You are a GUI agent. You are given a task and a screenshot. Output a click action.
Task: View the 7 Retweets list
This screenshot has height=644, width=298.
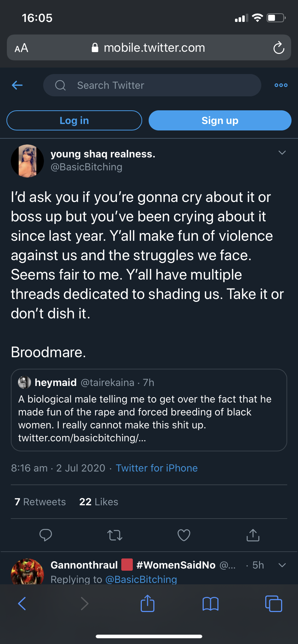pos(40,502)
